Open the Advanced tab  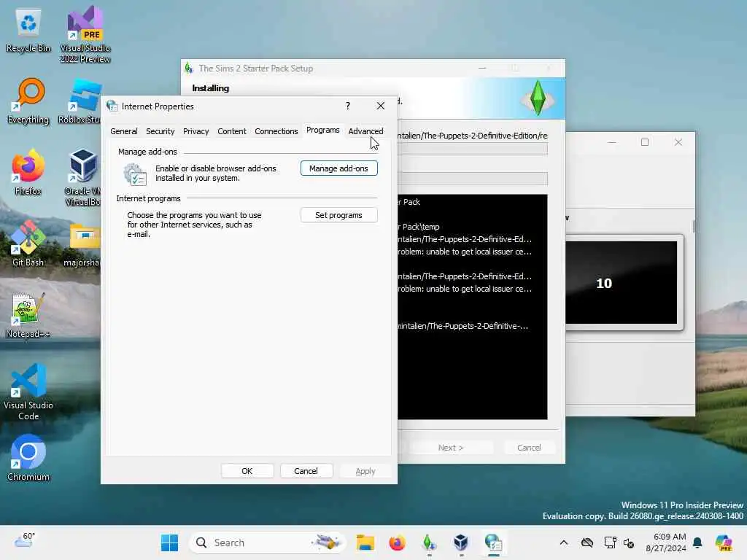(x=365, y=131)
